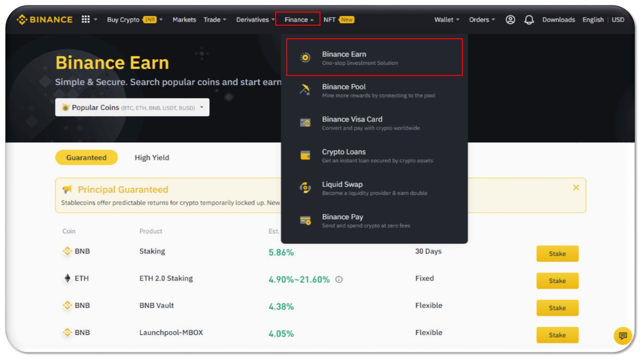The height and width of the screenshot is (362, 644).
Task: Click the Binance Visa Card icon
Action: tap(305, 123)
